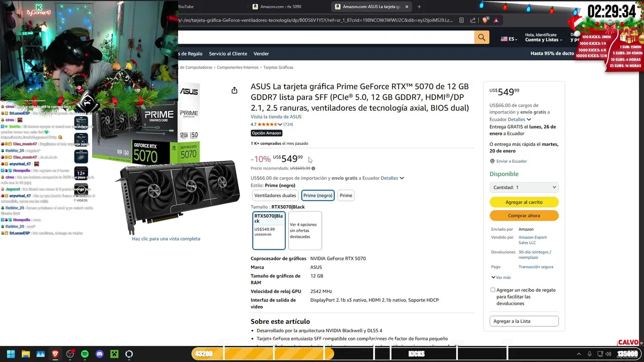Click the Agregar al carrito button
Screen dimensions: 644x362
tap(524, 202)
